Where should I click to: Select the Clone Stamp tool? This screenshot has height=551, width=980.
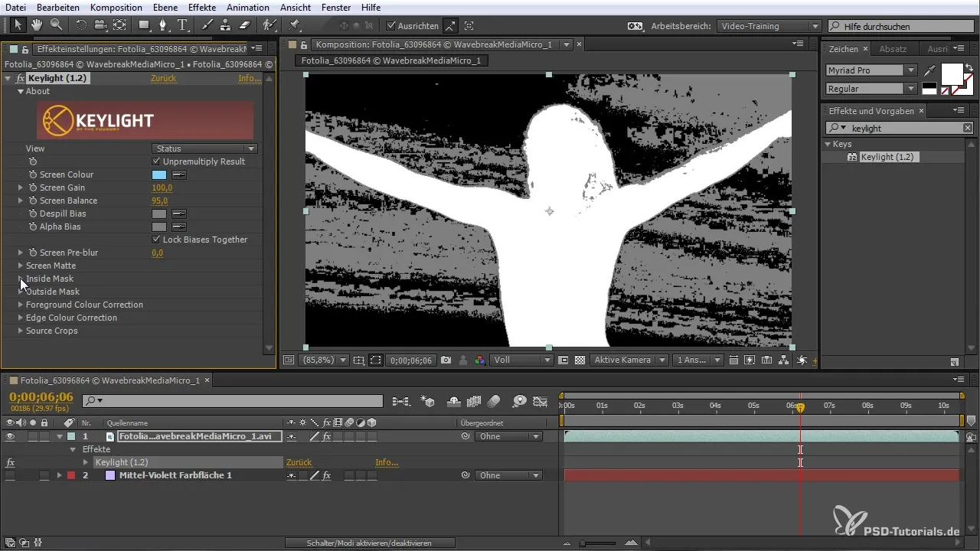pyautogui.click(x=226, y=25)
